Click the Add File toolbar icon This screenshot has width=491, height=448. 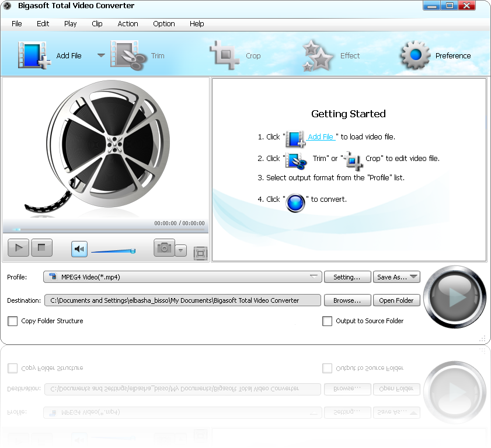pyautogui.click(x=34, y=55)
